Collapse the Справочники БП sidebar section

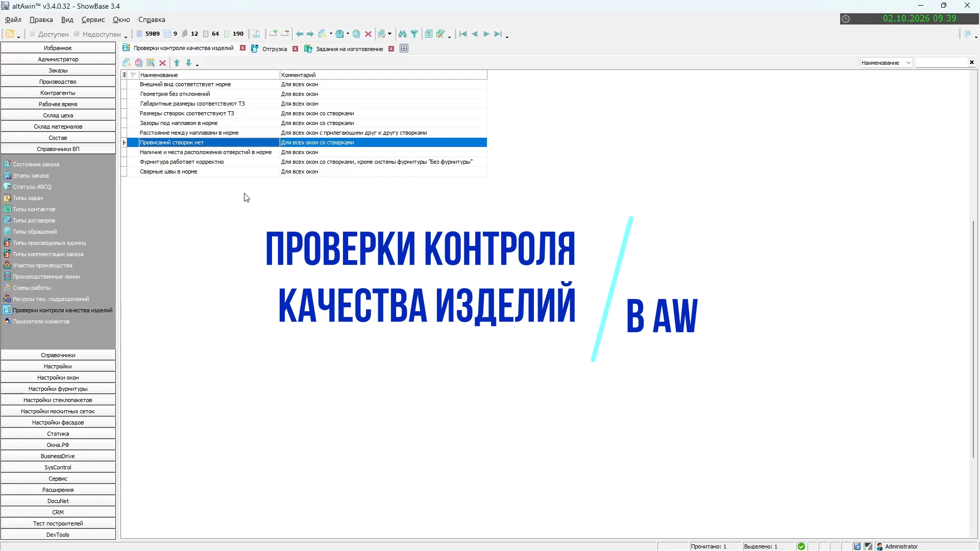(x=58, y=149)
